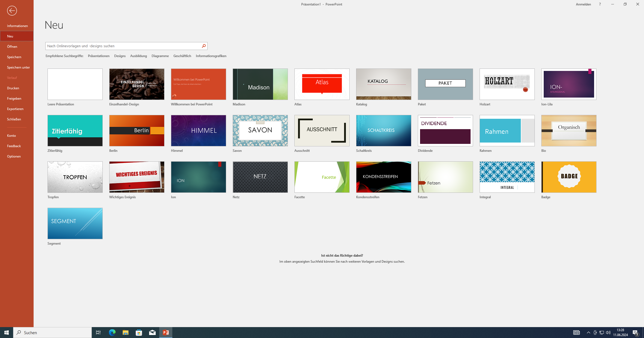Click the Informationsgrafiken search suggestion

coord(211,56)
